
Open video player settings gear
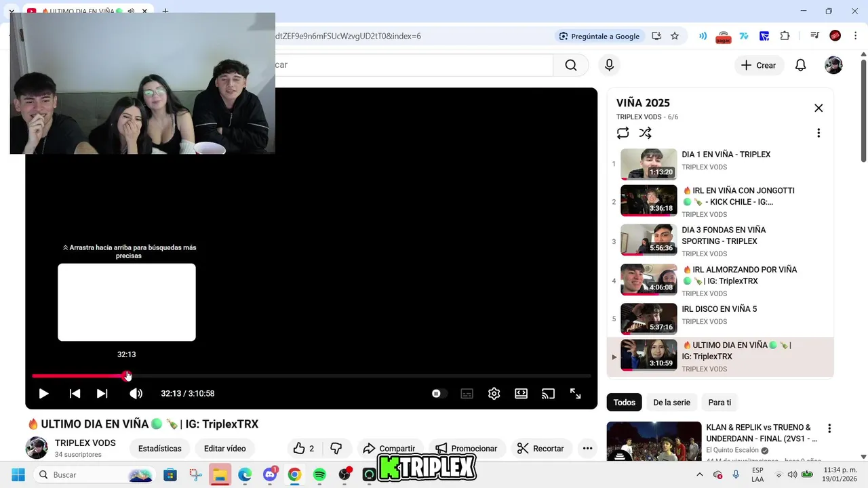tap(494, 394)
